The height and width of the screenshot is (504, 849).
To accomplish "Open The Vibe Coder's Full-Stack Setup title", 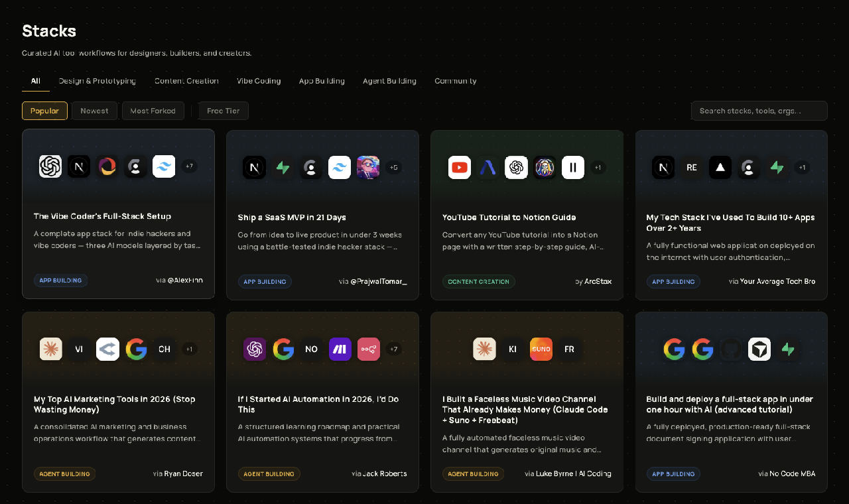I will pos(102,216).
